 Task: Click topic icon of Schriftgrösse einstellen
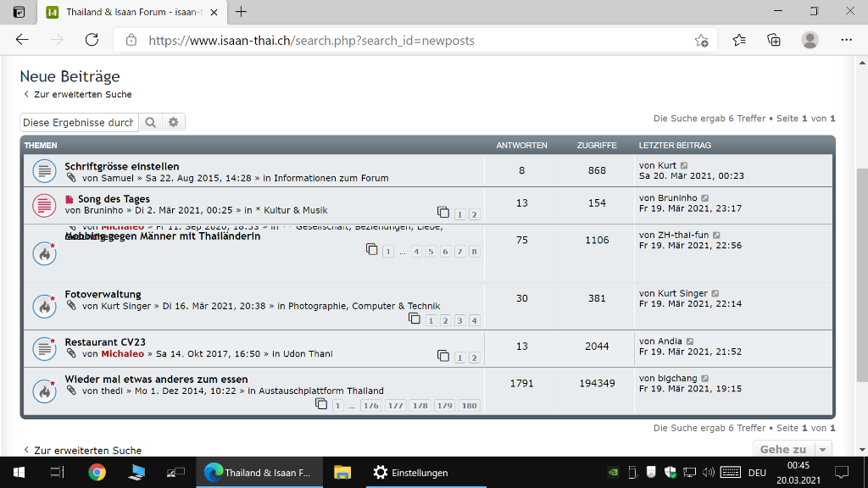[x=44, y=171]
